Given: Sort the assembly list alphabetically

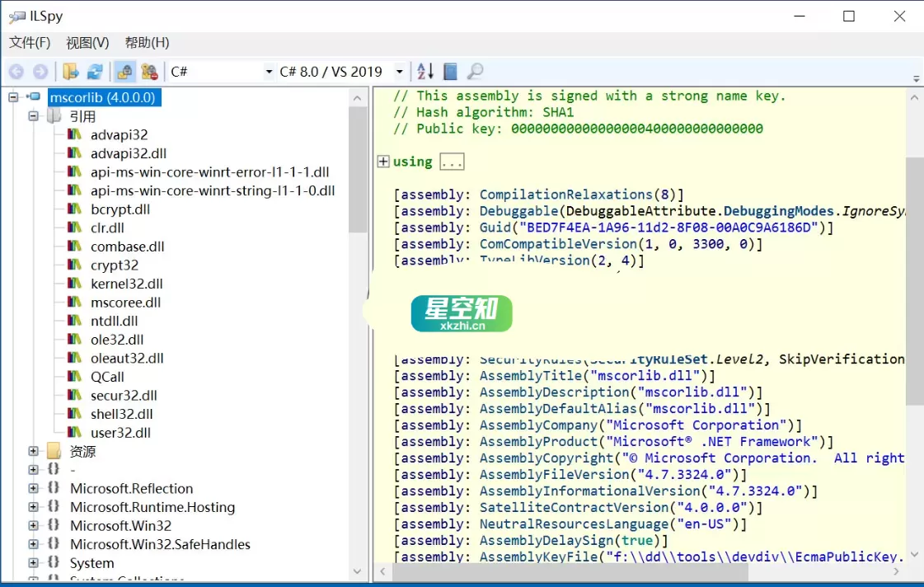Looking at the screenshot, I should [424, 71].
